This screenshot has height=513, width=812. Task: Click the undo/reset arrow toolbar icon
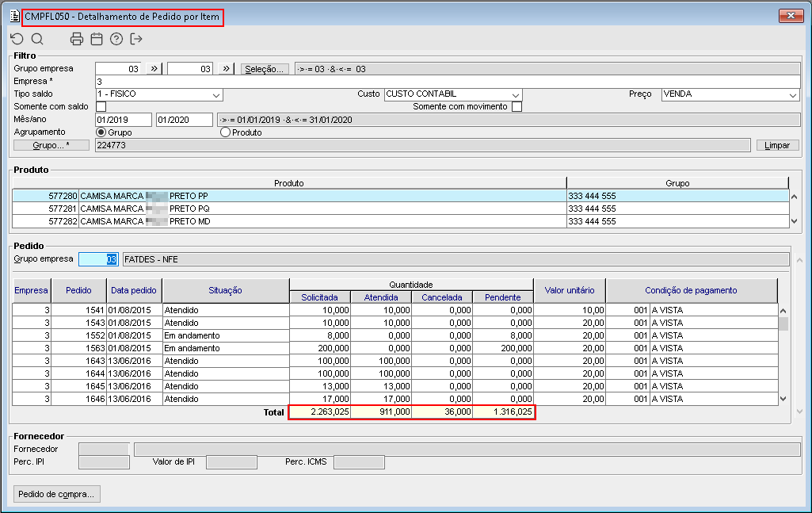pyautogui.click(x=17, y=39)
